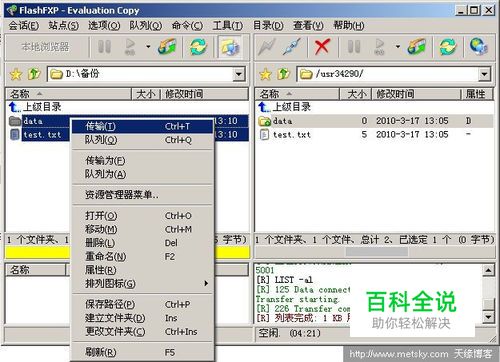Sort remote pane by 修改时间 column

point(416,94)
